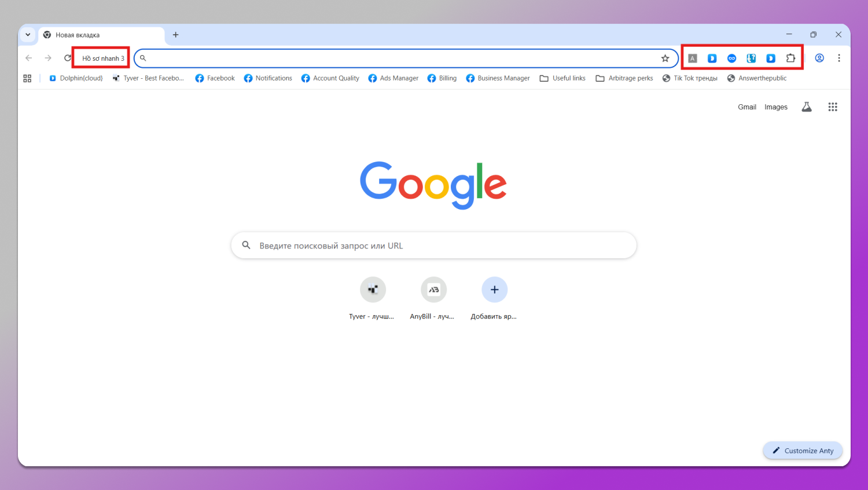The width and height of the screenshot is (868, 490).
Task: Open the user profile icon
Action: tap(819, 58)
